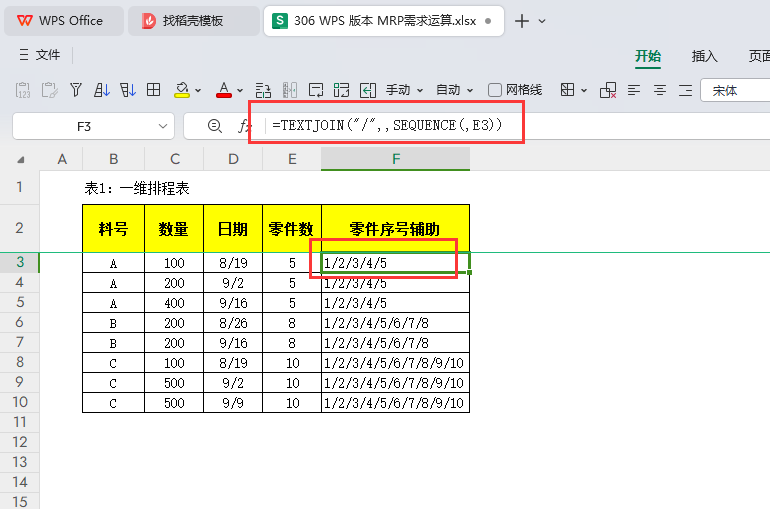This screenshot has width=770, height=509.
Task: Open the 自动 dropdown
Action: tap(454, 90)
